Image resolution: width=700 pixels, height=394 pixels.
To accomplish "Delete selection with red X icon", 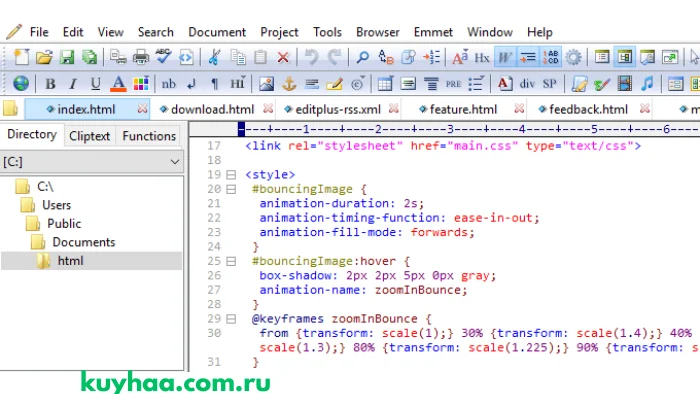I will (283, 57).
